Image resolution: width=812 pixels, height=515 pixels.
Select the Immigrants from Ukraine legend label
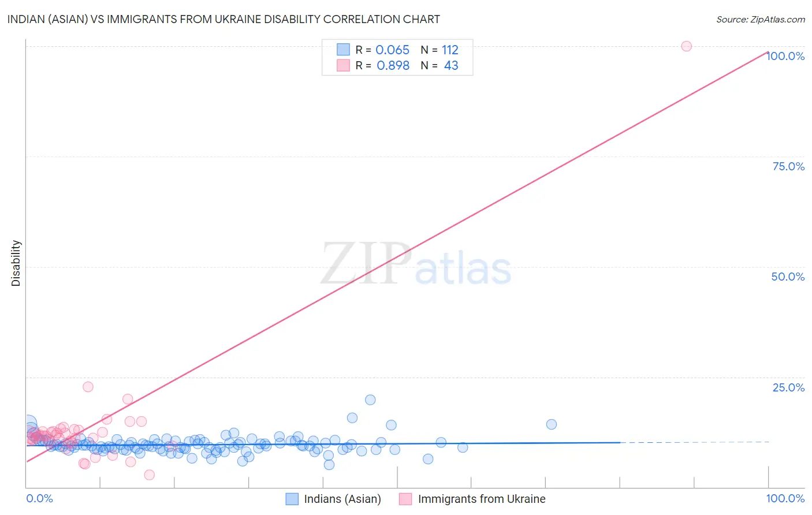click(482, 499)
